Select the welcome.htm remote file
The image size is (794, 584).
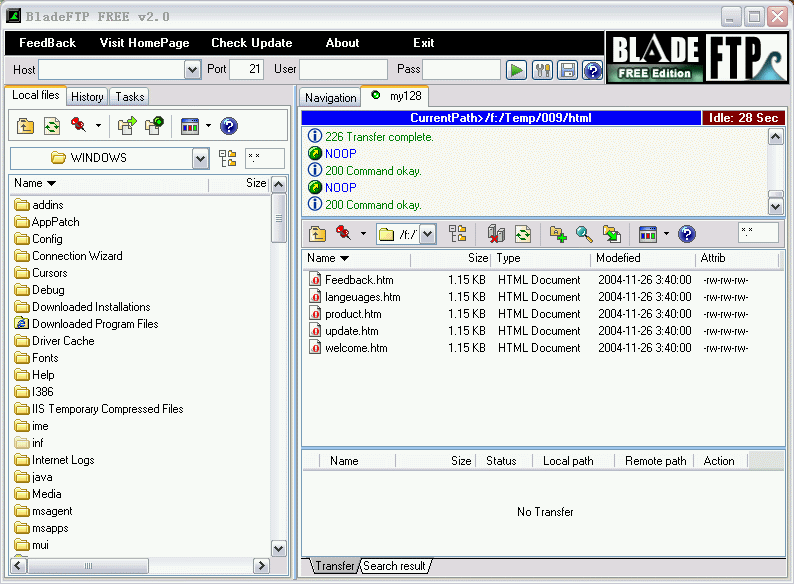click(348, 348)
